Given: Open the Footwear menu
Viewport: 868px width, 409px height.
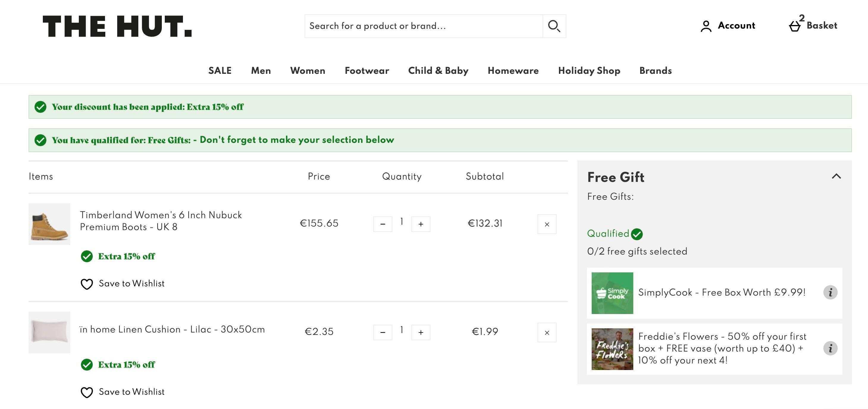Looking at the screenshot, I should [x=366, y=71].
